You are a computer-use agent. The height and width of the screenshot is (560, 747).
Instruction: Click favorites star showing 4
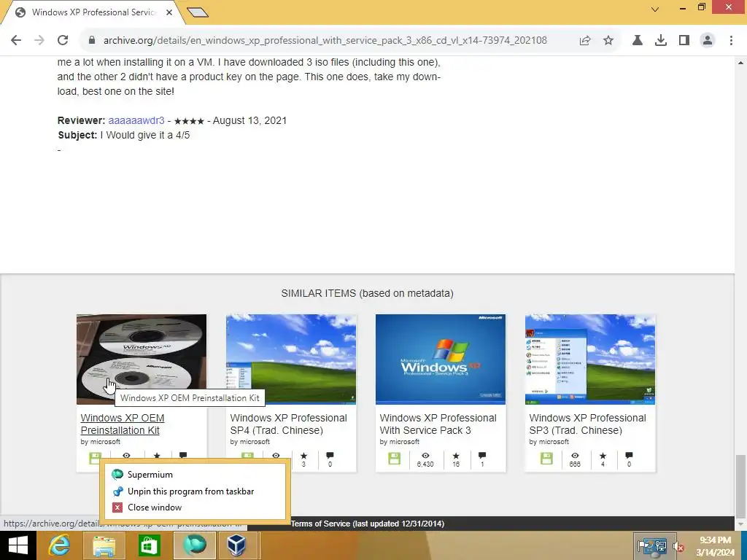tap(603, 456)
